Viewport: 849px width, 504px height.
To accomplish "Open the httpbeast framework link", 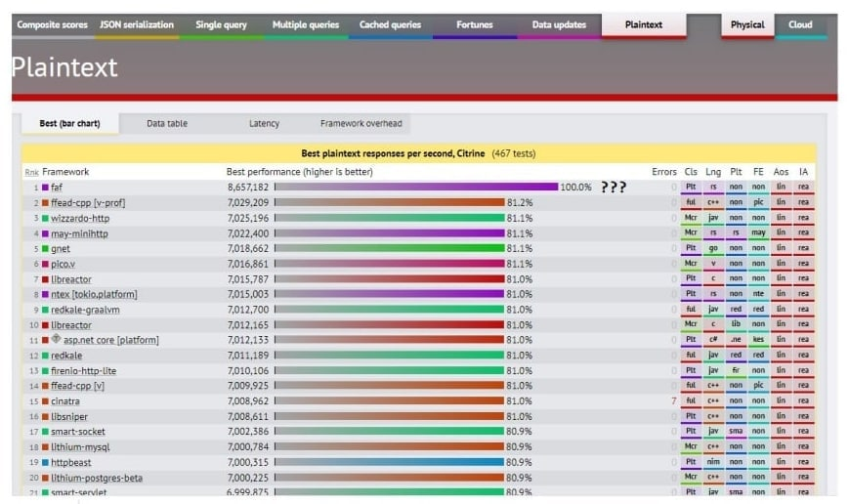I will point(71,462).
